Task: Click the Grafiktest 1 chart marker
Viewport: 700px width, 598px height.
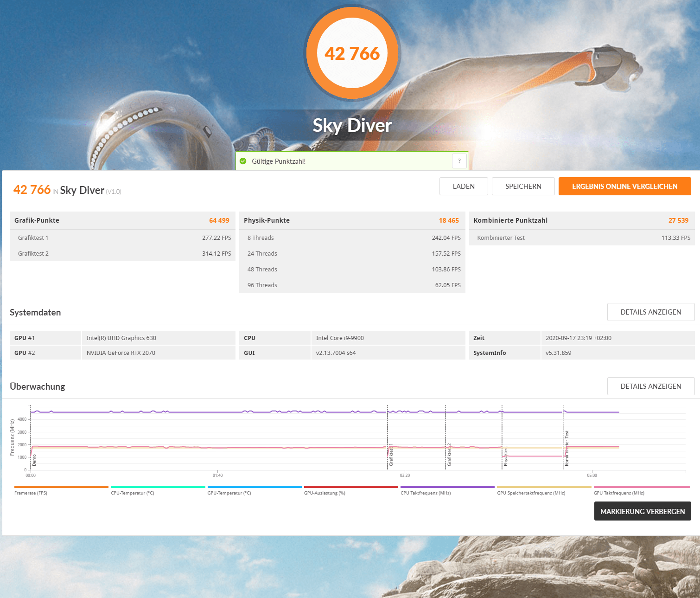Action: pos(391,455)
